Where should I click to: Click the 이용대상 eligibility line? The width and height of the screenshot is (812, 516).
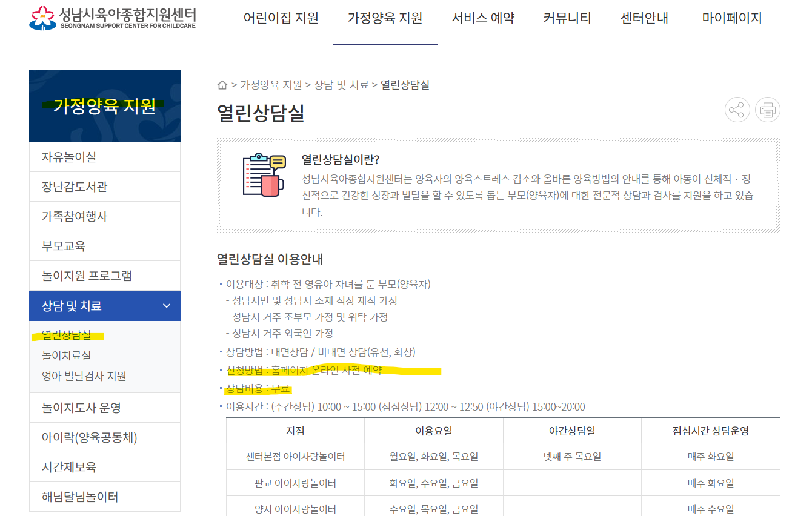[x=328, y=284]
